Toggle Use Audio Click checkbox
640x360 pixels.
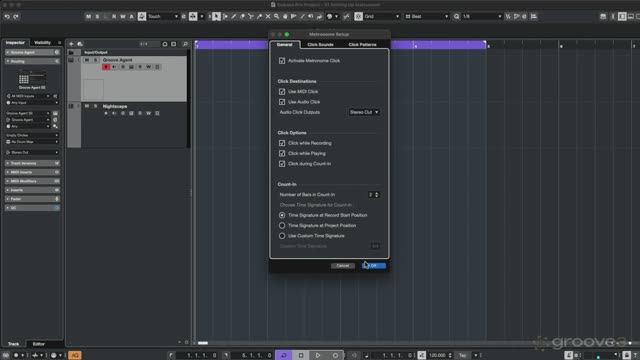click(x=282, y=102)
